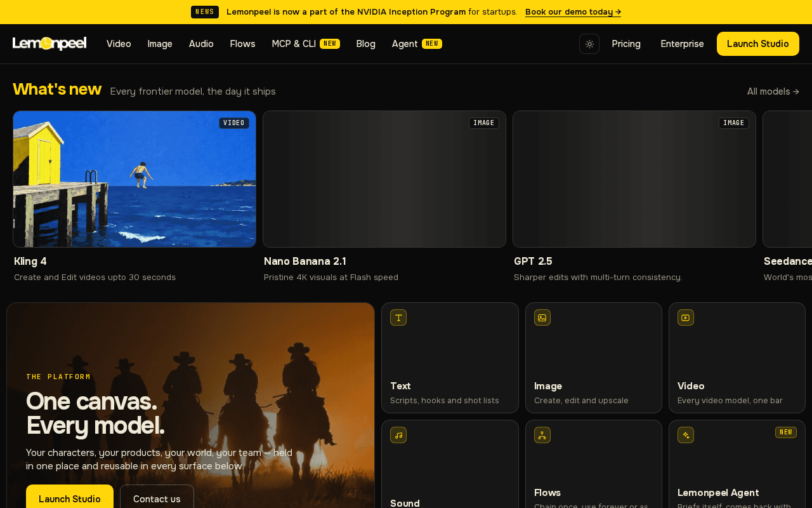Click the IMAGE tag on Nano Banana 2.1

pyautogui.click(x=484, y=123)
